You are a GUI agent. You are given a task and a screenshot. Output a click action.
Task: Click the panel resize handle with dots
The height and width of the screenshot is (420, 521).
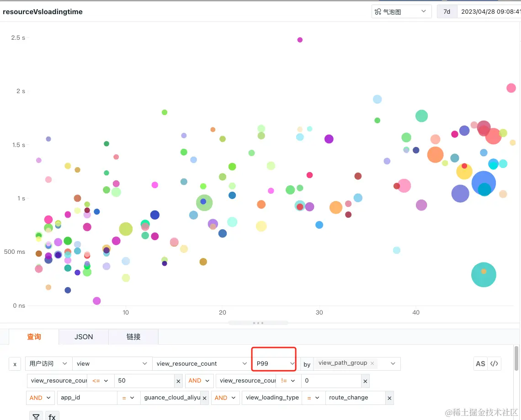258,323
